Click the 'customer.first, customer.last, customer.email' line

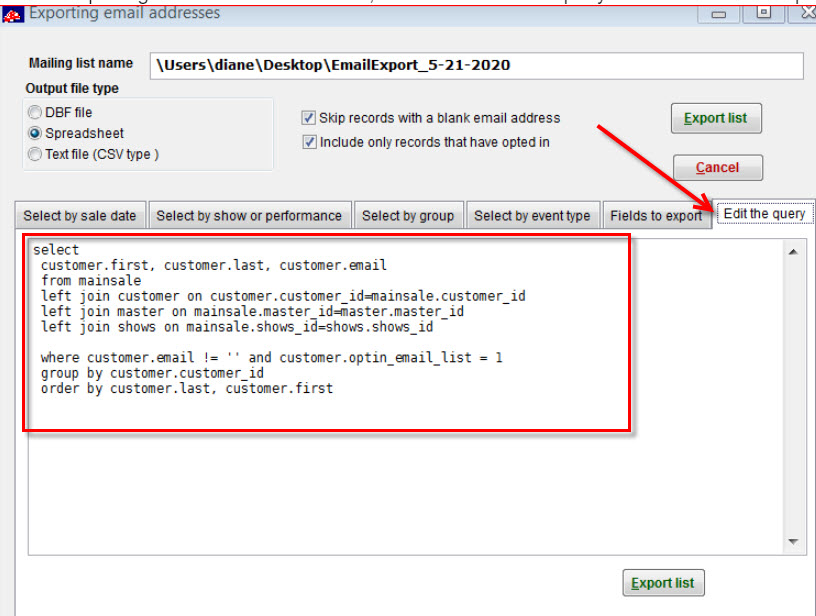[213, 266]
